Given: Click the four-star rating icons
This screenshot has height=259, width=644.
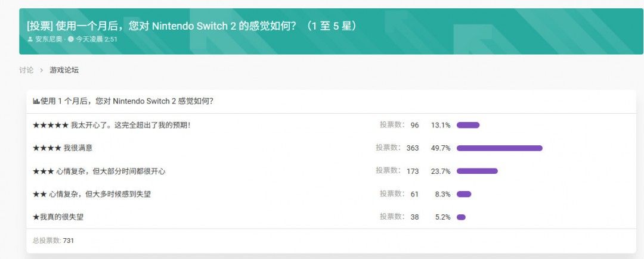Looking at the screenshot, I should [47, 148].
